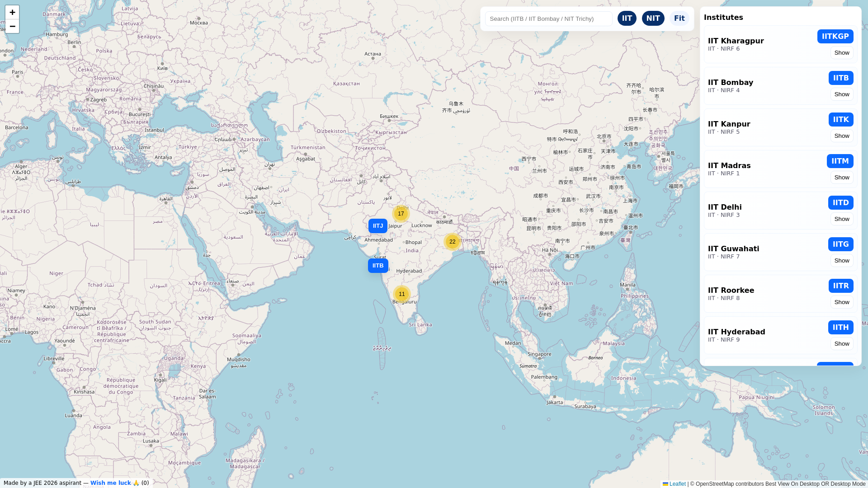
Task: Show IIT Guwahati on the map
Action: (842, 261)
